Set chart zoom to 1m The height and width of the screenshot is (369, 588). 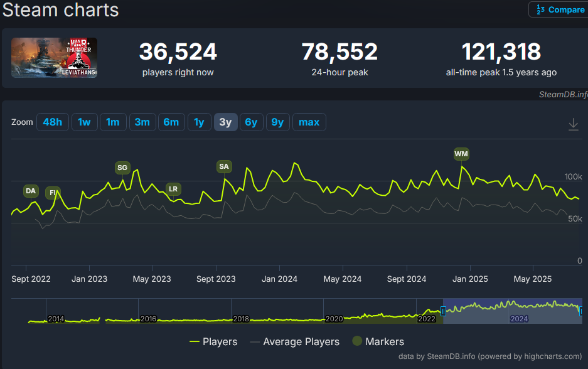(x=113, y=122)
